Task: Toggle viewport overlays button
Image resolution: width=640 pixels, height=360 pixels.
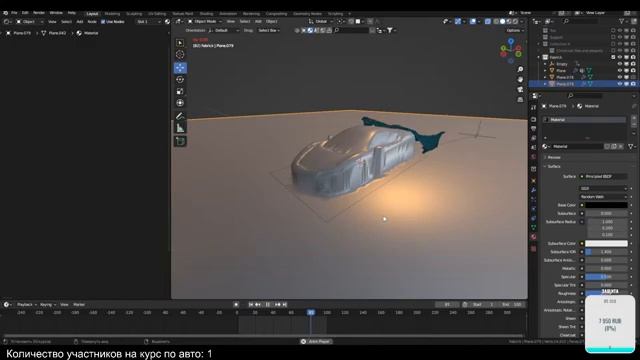Action: coord(473,21)
